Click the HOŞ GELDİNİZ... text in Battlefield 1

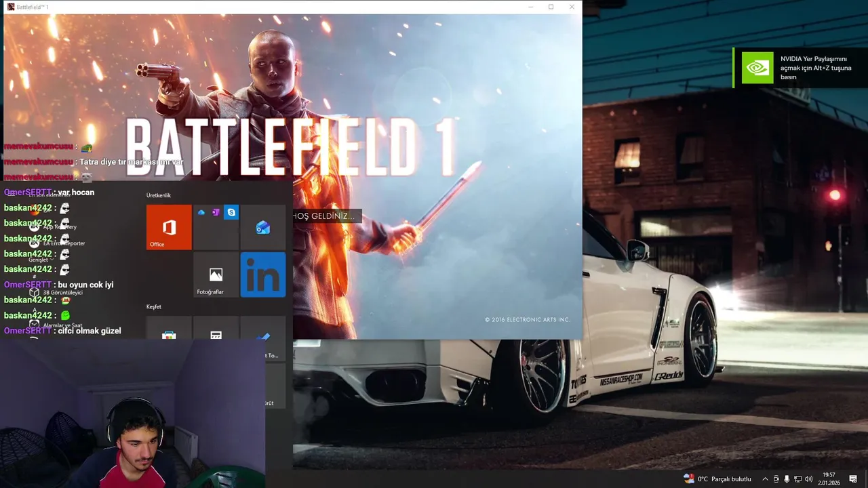323,216
